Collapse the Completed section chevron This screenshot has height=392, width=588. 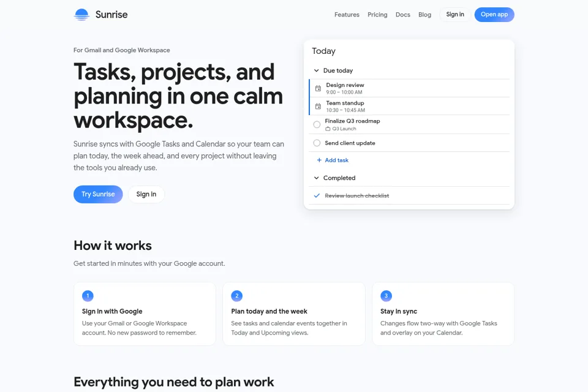point(317,178)
